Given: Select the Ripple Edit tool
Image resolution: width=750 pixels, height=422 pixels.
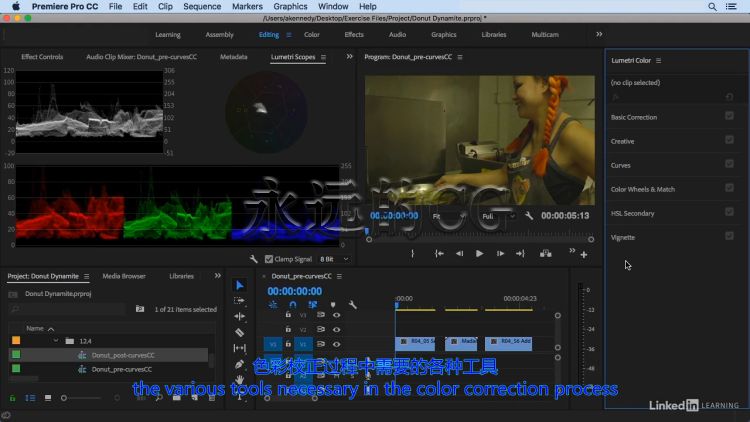Looking at the screenshot, I should click(x=240, y=316).
